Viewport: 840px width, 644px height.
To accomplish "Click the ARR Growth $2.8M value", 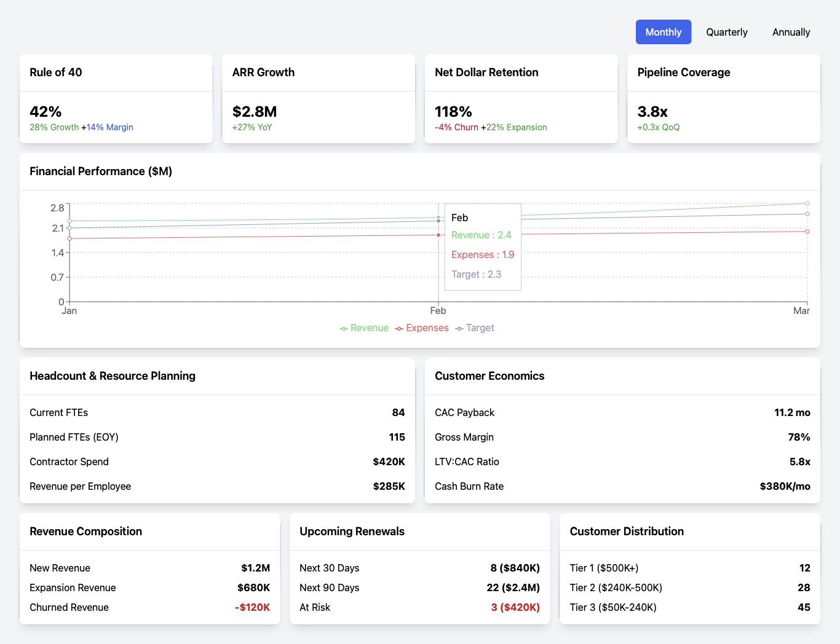I will 255,112.
